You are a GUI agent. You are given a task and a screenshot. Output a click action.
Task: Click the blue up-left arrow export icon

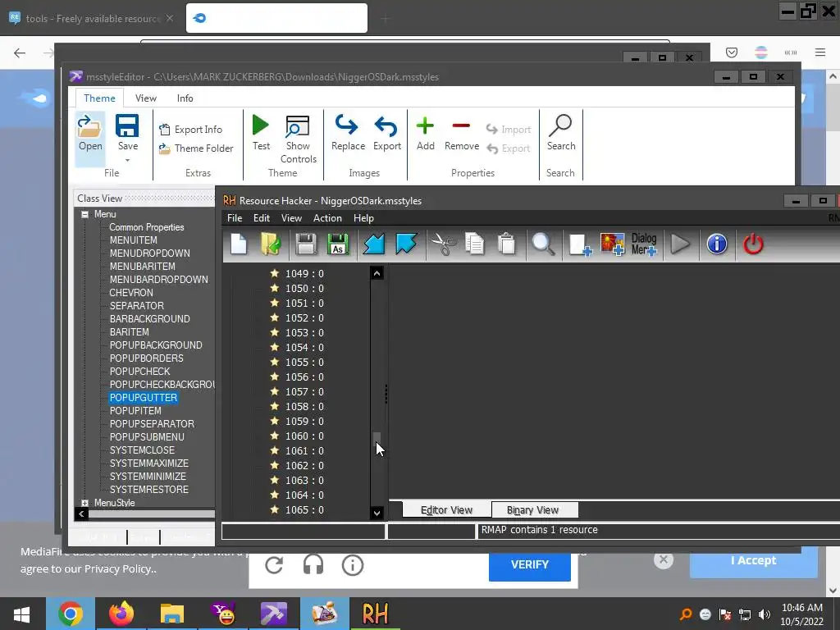pos(406,244)
